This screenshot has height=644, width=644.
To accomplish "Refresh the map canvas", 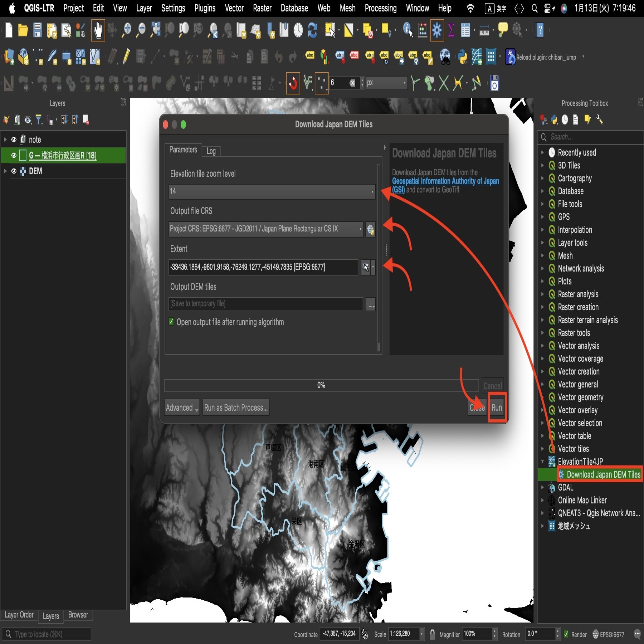I will point(312,30).
